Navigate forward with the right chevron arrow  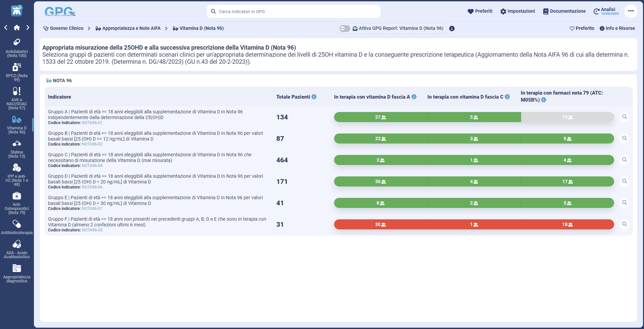tap(28, 28)
